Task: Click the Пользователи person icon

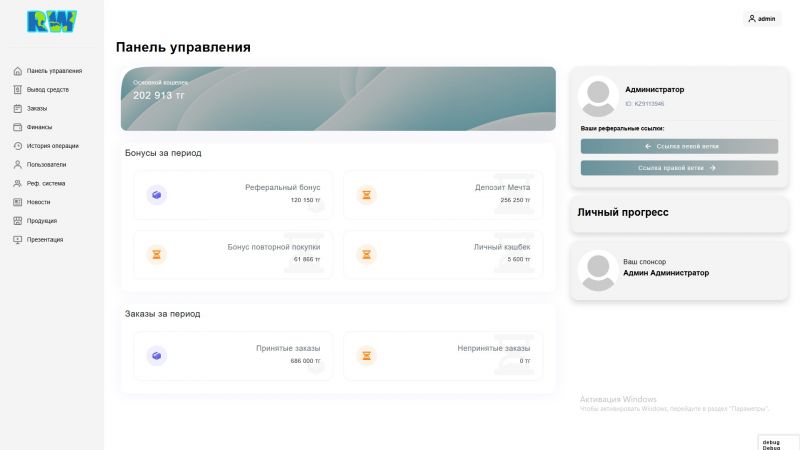Action: [17, 164]
